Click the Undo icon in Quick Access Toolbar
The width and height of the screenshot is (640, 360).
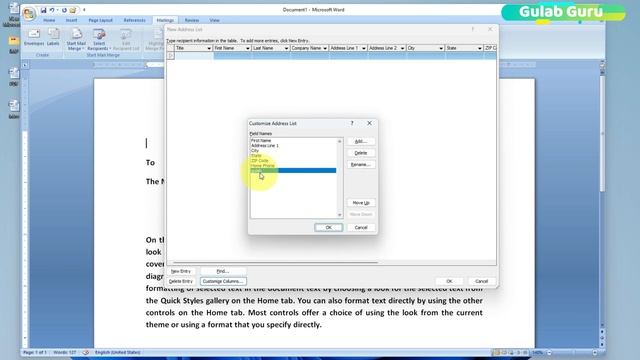tap(52, 10)
